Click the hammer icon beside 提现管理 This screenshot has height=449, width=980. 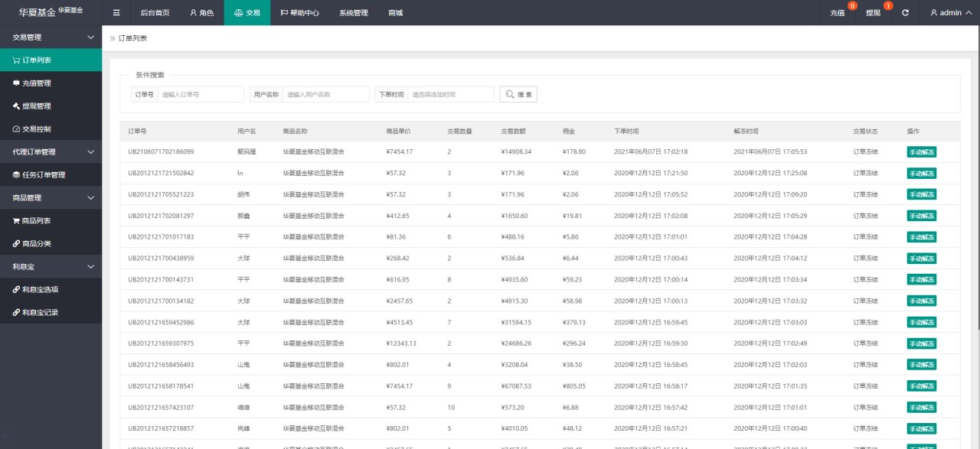coord(16,106)
